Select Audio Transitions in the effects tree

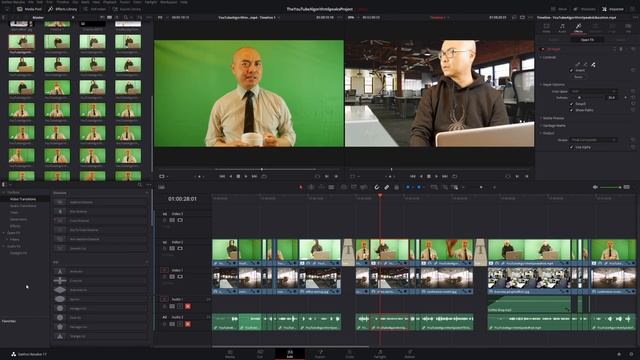23,206
